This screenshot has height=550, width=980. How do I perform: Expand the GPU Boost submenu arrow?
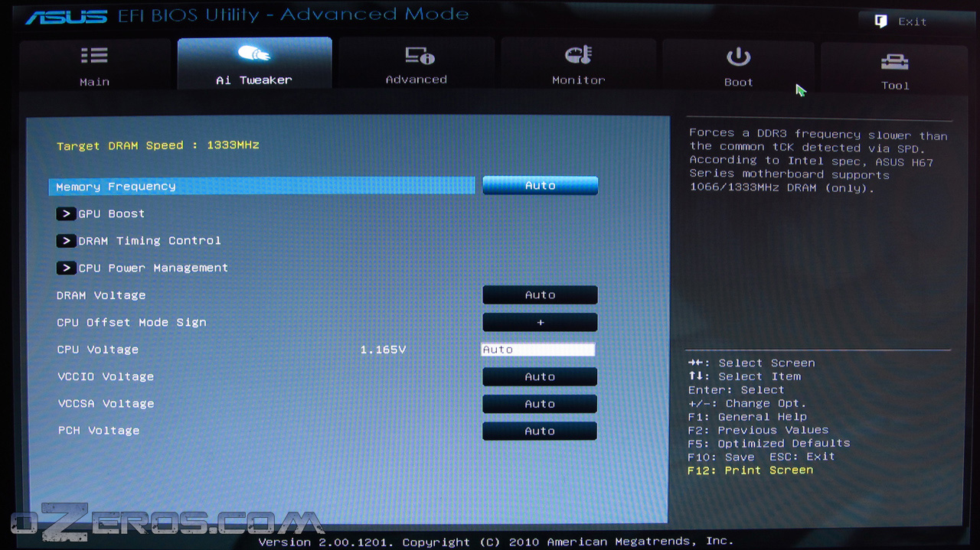pyautogui.click(x=66, y=213)
